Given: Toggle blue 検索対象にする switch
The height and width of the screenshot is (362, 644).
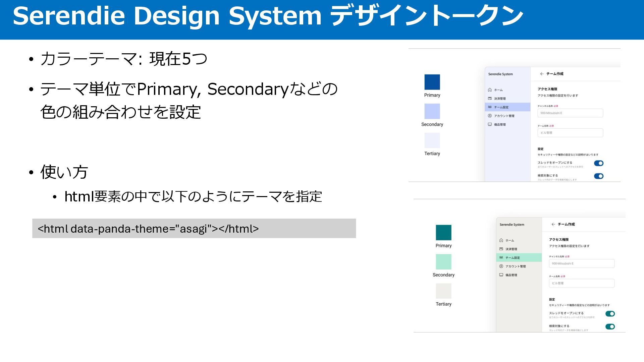Looking at the screenshot, I should (598, 176).
